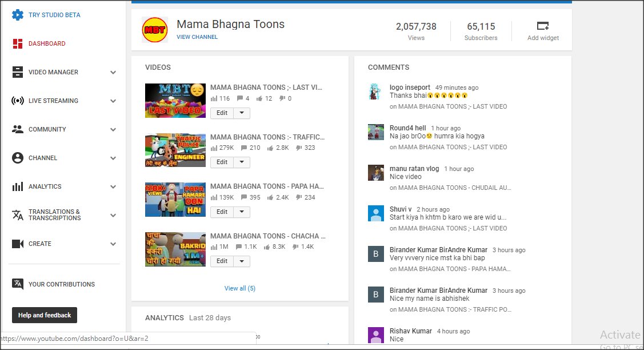Open Edit dropdown arrow for PAPA HAMARE video
Screen dimensions: 644x350
(242, 212)
